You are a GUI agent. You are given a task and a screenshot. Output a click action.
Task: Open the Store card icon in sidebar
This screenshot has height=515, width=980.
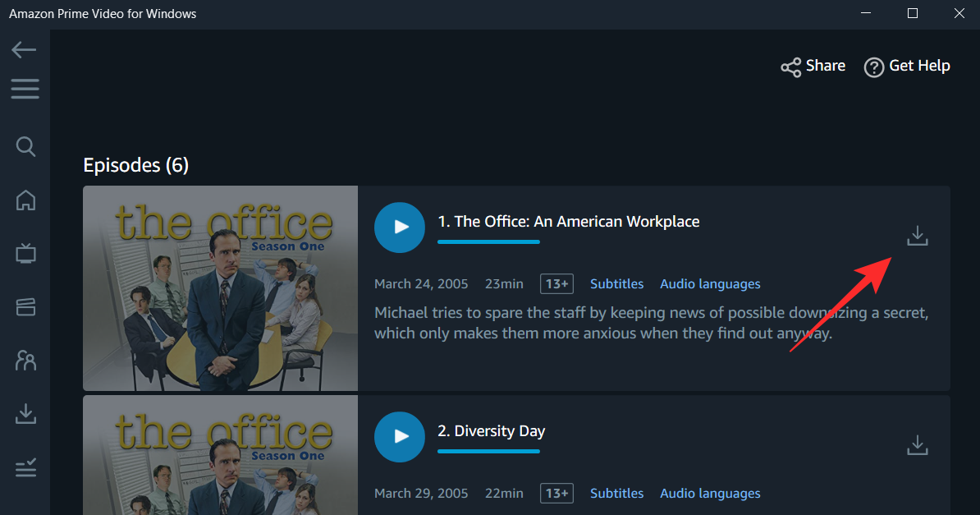25,306
